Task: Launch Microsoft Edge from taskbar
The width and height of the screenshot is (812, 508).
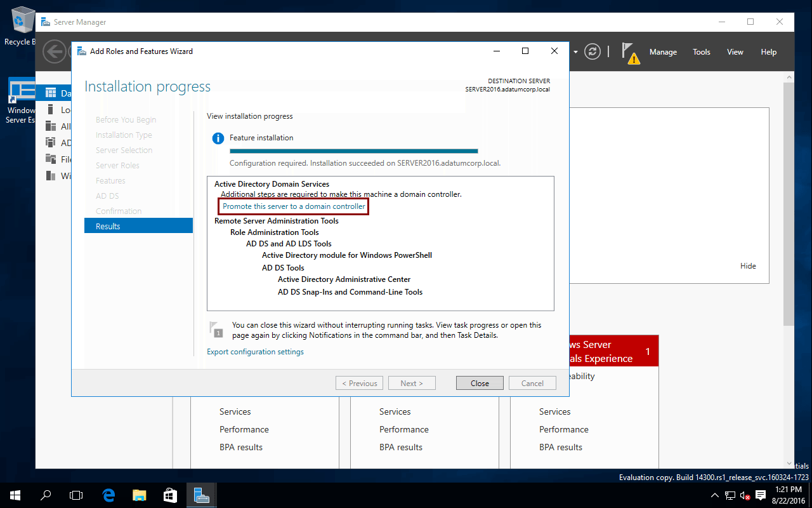Action: (109, 495)
